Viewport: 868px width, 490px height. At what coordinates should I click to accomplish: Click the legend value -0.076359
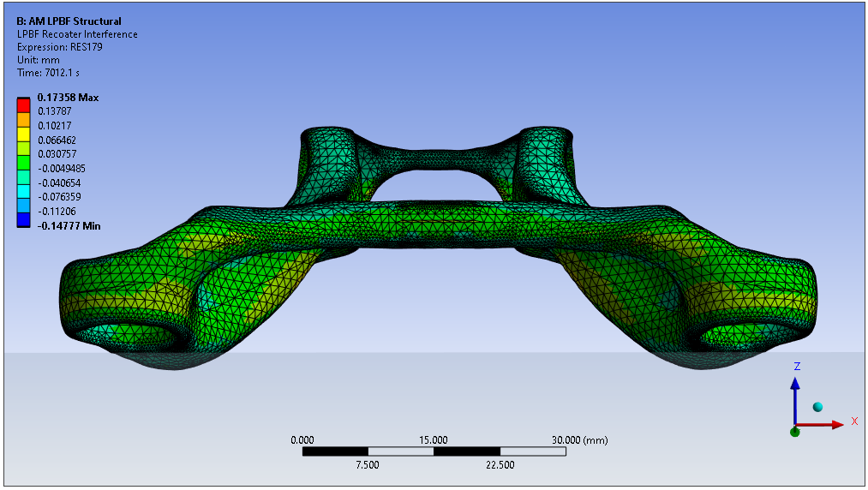point(58,196)
